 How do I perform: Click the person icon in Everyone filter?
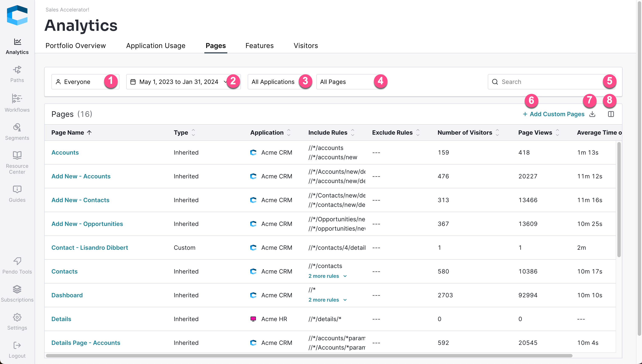coord(58,82)
